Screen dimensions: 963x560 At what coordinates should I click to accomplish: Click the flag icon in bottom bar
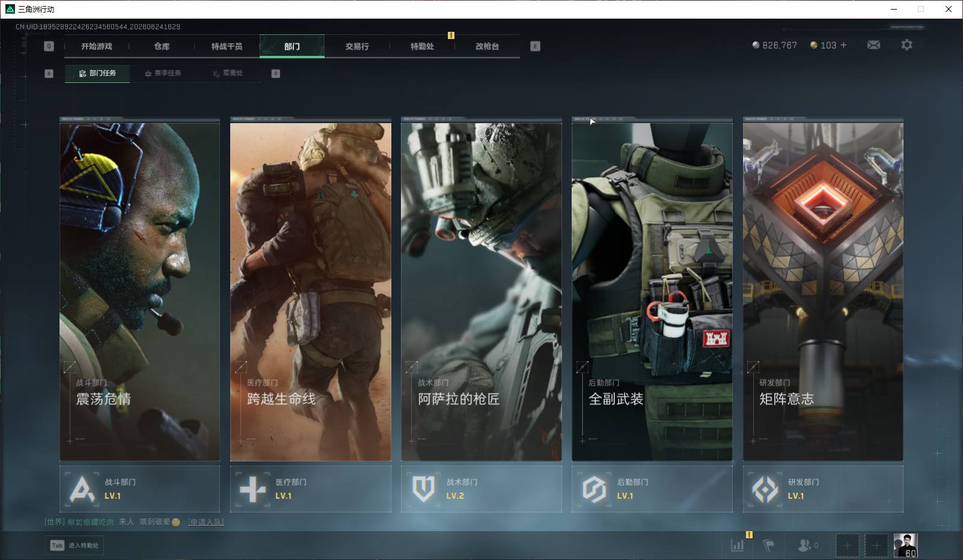(768, 545)
